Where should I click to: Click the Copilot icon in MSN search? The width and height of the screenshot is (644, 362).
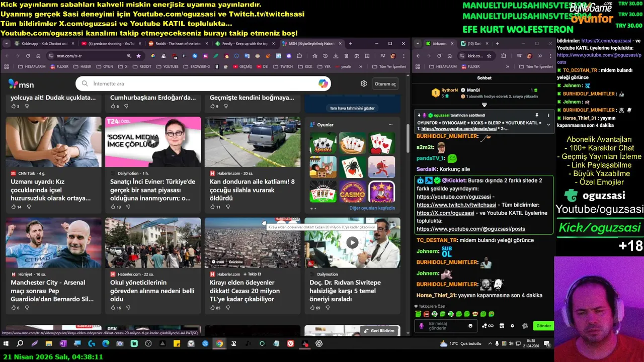pyautogui.click(x=323, y=83)
